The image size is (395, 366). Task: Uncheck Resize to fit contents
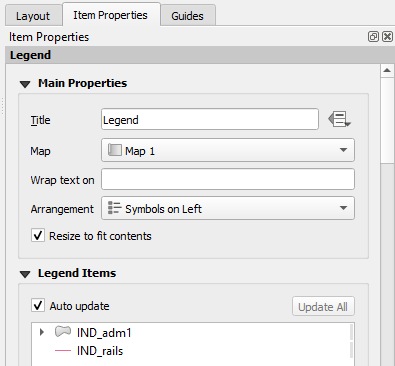pyautogui.click(x=38, y=236)
